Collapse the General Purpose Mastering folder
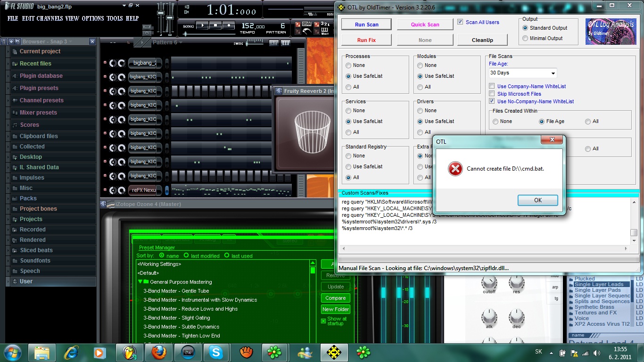 140,282
